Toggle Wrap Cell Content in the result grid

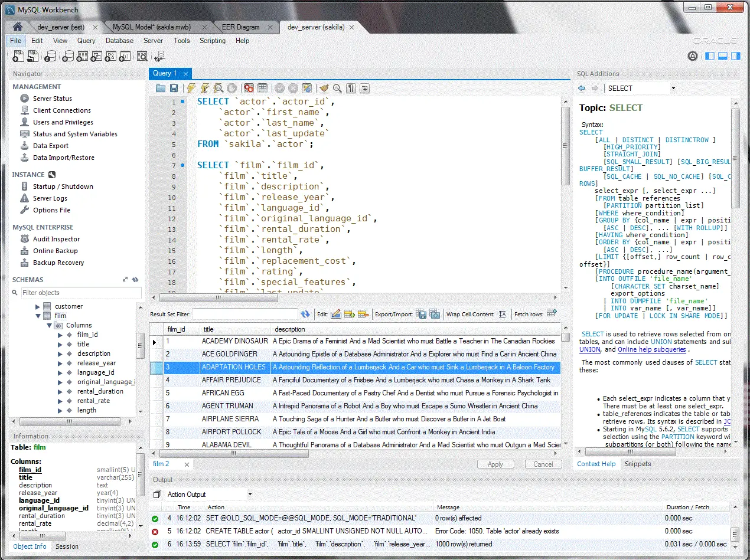point(501,314)
